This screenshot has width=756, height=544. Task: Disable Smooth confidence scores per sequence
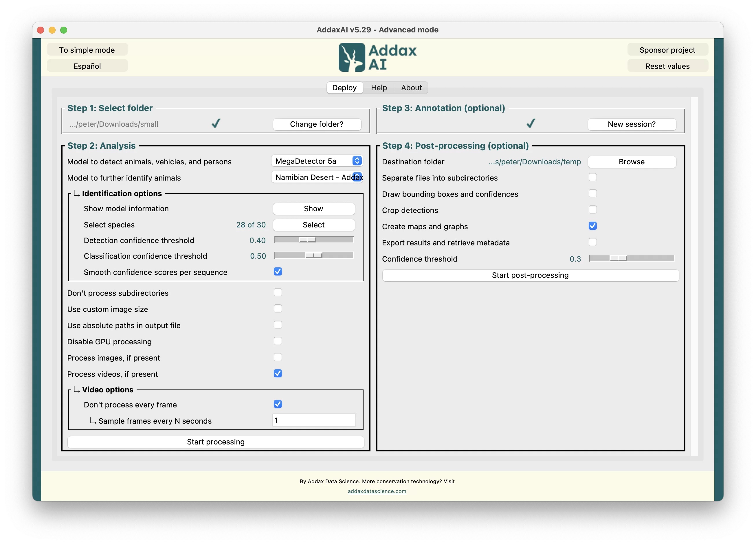tap(278, 272)
